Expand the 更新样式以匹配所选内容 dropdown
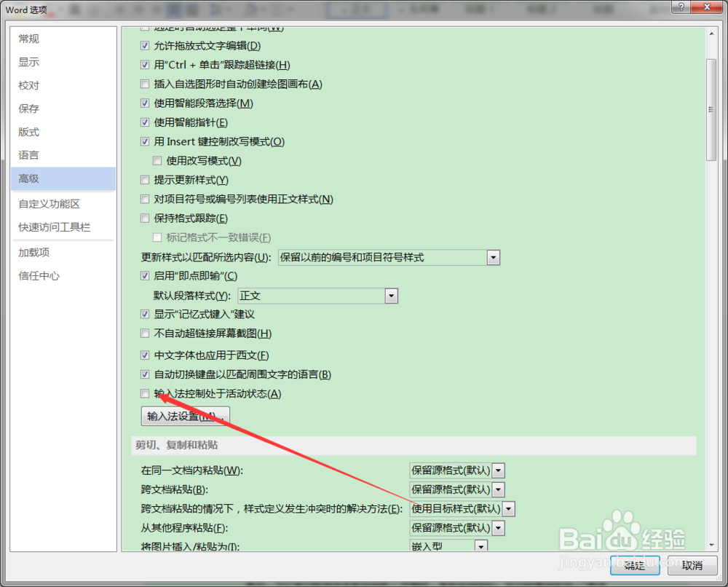Screen dimensions: 728x587 (x=494, y=257)
